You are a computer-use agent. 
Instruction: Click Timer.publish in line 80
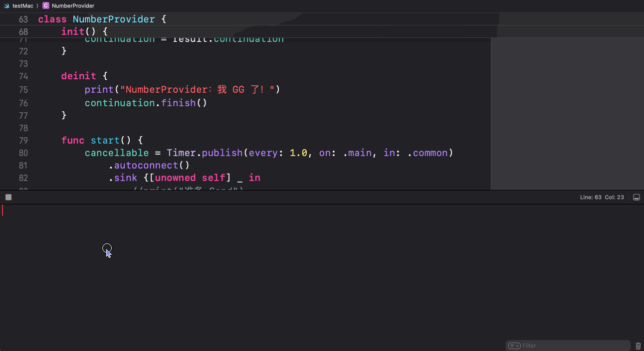tap(205, 153)
